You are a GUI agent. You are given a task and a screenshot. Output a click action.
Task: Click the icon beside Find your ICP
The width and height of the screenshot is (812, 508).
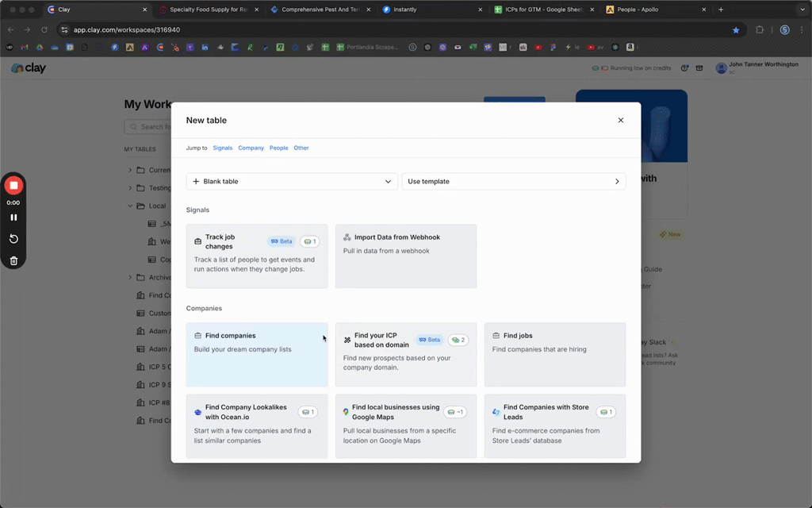[x=347, y=340]
